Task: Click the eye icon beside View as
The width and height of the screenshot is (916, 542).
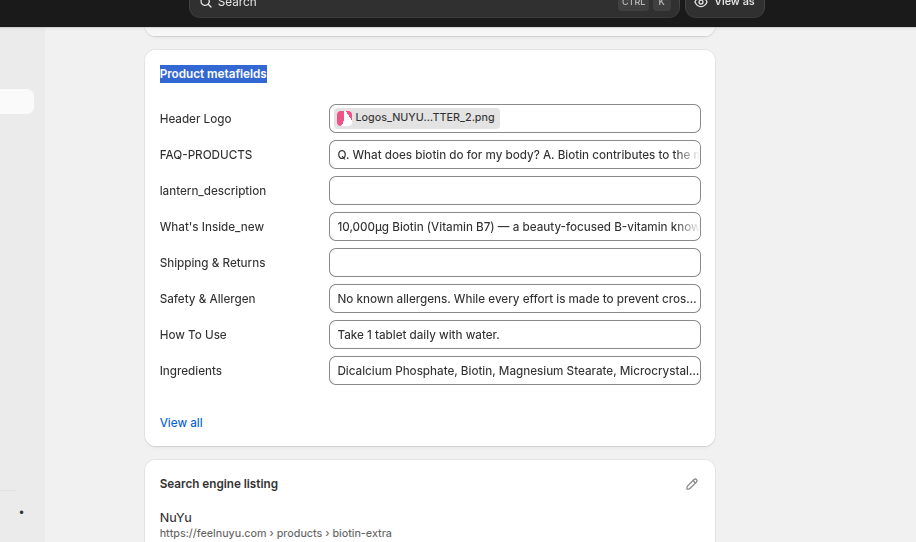Action: (701, 3)
